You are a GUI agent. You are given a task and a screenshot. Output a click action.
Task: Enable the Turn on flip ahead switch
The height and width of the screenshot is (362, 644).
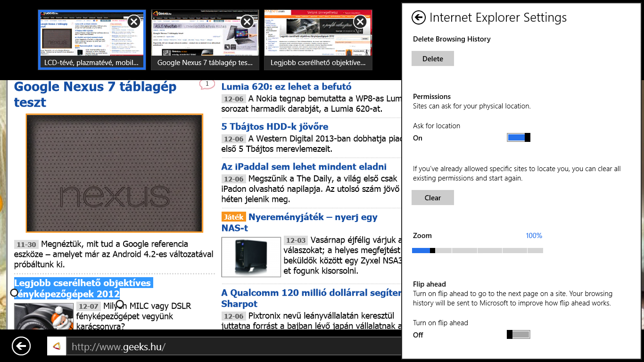pyautogui.click(x=519, y=335)
